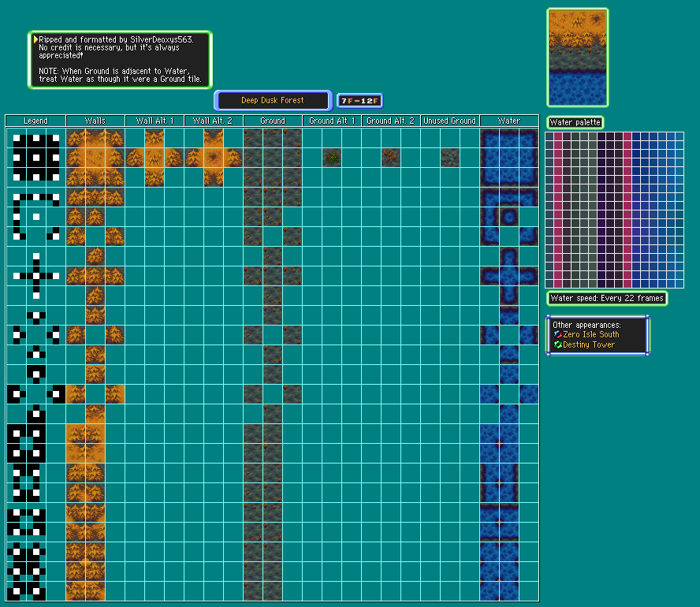Select the gray Unused Ground tile
This screenshot has height=607, width=700.
tap(450, 158)
